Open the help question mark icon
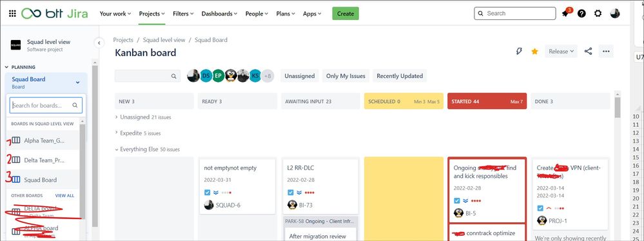Viewport: 644px width, 241px height. (x=581, y=14)
